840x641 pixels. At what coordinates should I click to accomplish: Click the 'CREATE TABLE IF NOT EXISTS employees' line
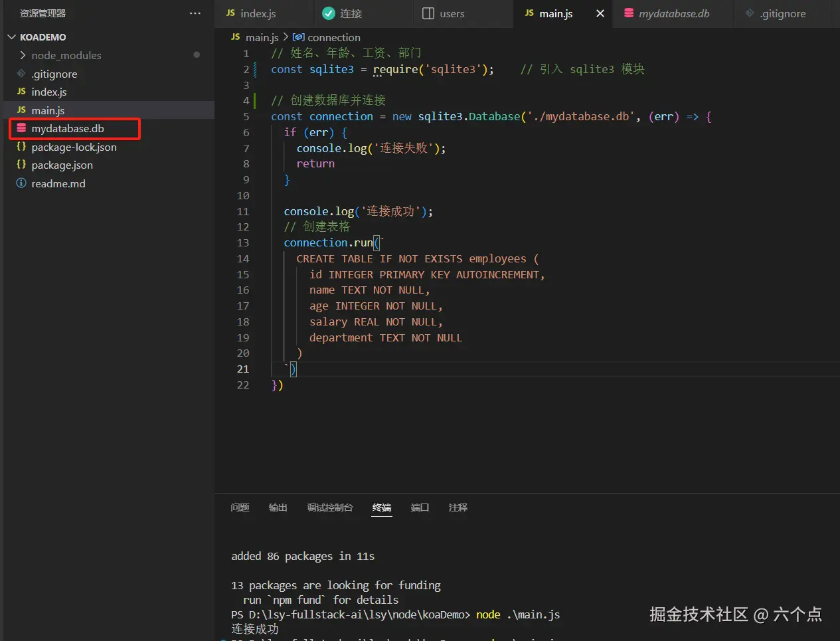pos(418,259)
